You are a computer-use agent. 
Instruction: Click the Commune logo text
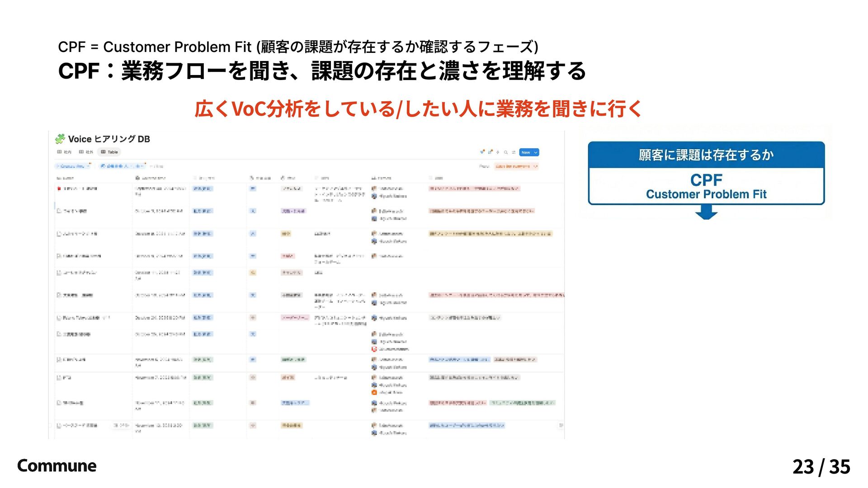(x=57, y=465)
